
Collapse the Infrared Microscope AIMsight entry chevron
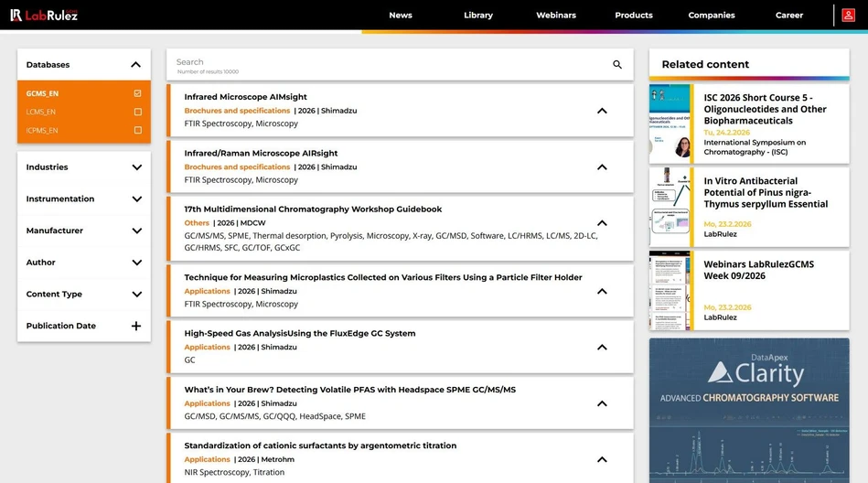(x=602, y=111)
